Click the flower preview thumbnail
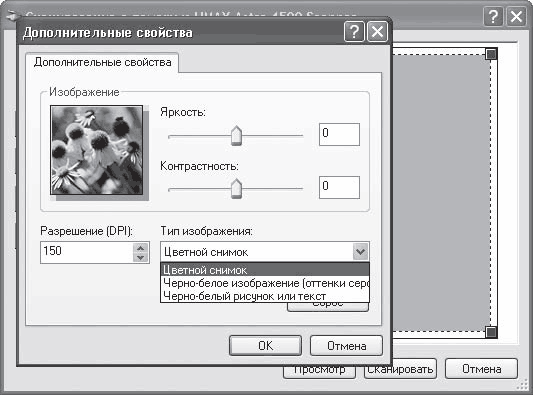533x395 pixels. coord(97,150)
